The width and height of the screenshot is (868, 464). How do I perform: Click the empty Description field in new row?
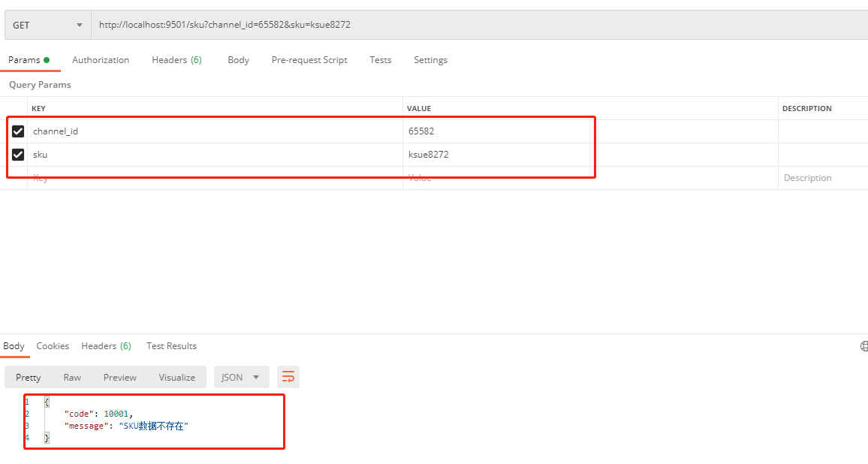(x=823, y=178)
